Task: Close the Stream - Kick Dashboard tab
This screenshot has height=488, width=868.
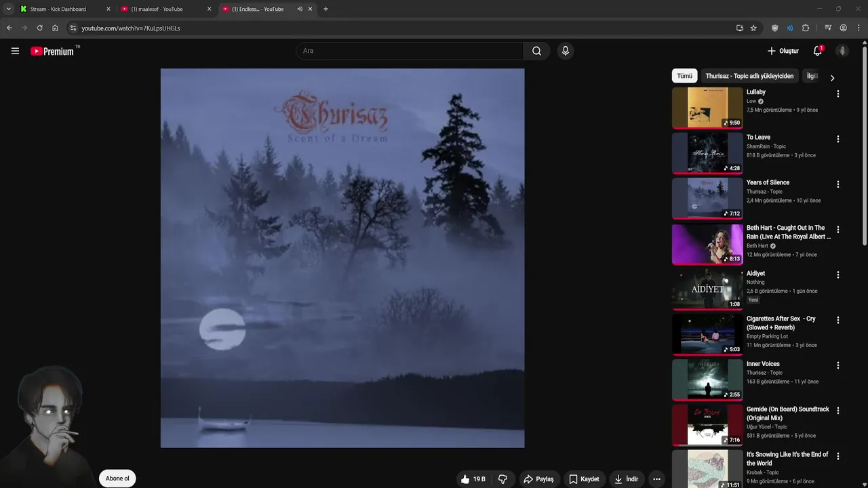Action: 108,9
